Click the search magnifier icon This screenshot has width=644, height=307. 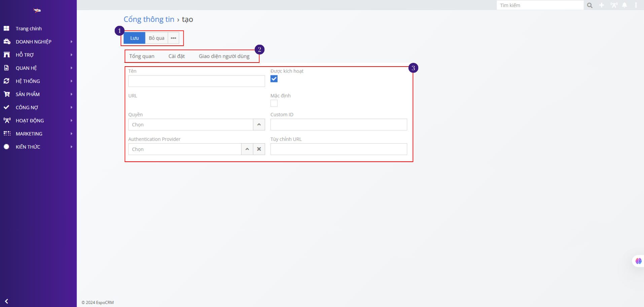tap(589, 5)
